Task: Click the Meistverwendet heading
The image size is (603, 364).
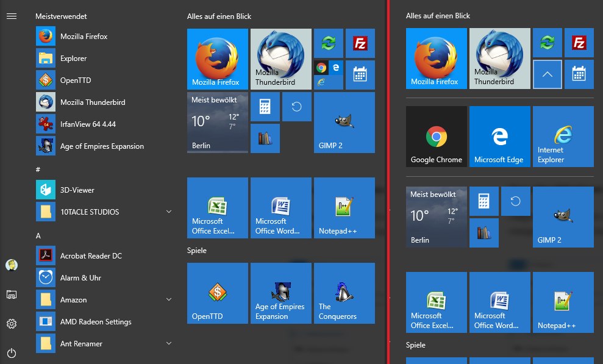Action: click(61, 16)
